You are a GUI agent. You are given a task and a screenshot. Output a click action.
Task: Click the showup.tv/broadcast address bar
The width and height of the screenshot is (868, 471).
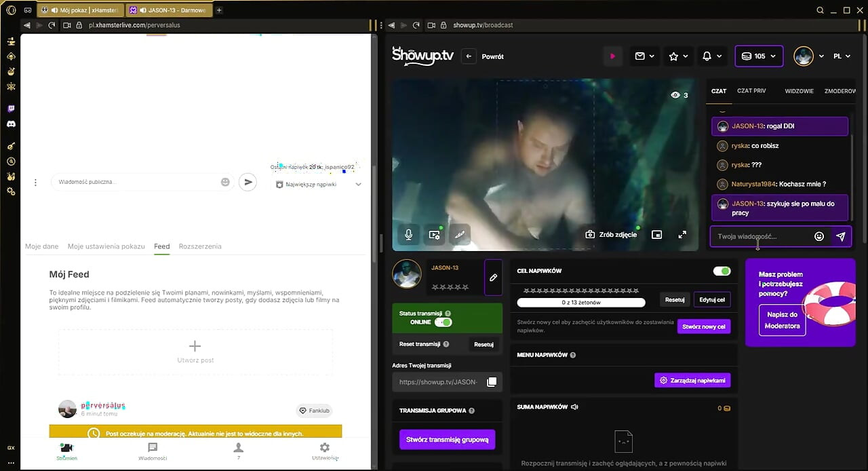pyautogui.click(x=483, y=25)
